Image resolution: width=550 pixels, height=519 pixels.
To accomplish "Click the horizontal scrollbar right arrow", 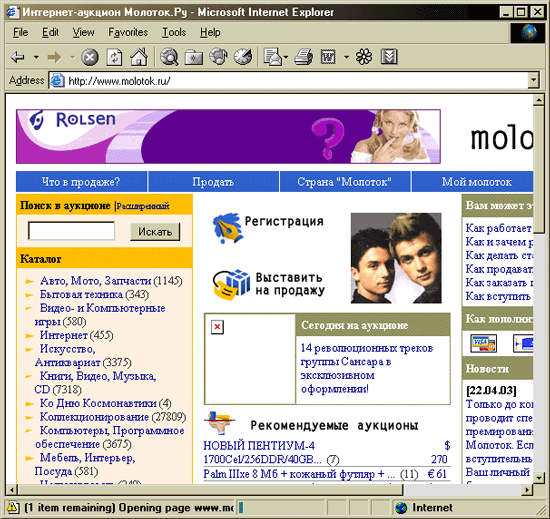I will tap(527, 489).
